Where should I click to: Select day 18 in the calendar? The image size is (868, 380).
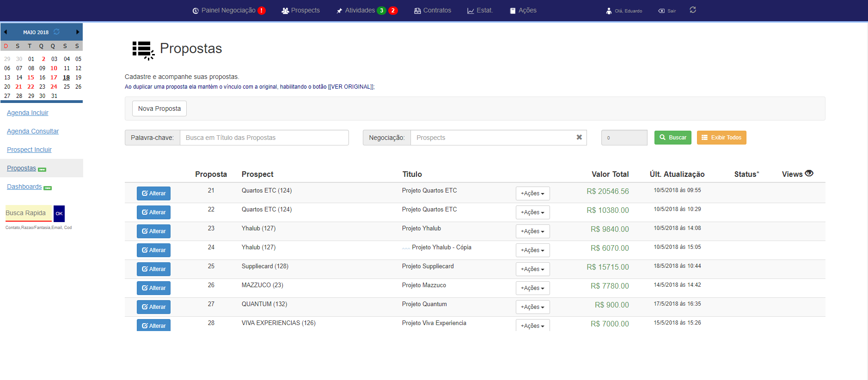click(x=66, y=78)
